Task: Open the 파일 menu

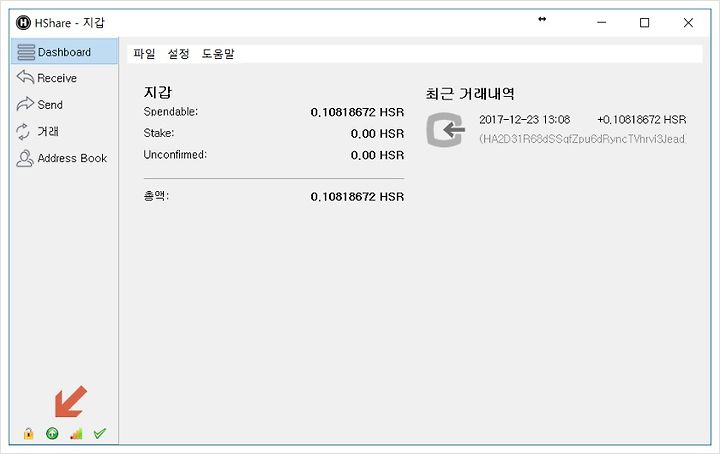Action: [x=144, y=54]
